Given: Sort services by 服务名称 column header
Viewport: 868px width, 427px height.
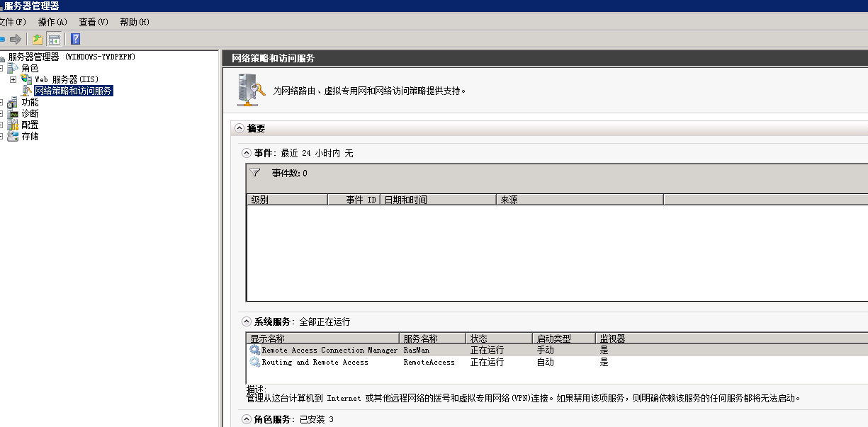Looking at the screenshot, I should coord(433,338).
